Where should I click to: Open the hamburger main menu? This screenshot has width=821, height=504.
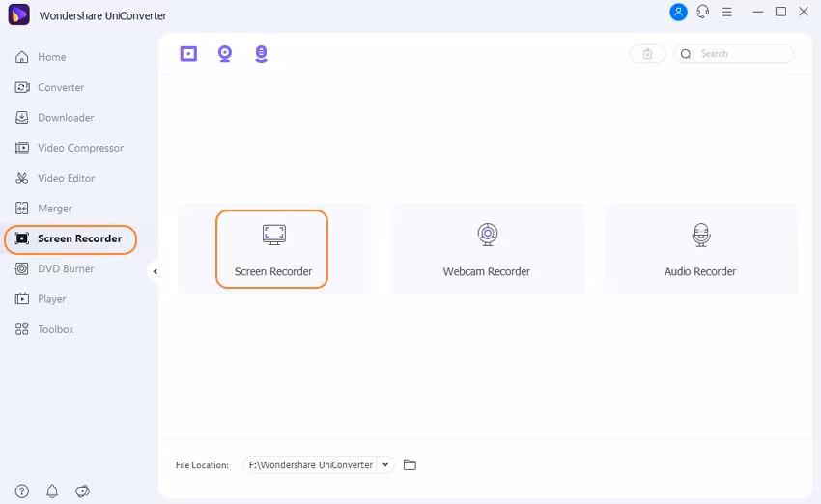pos(726,12)
